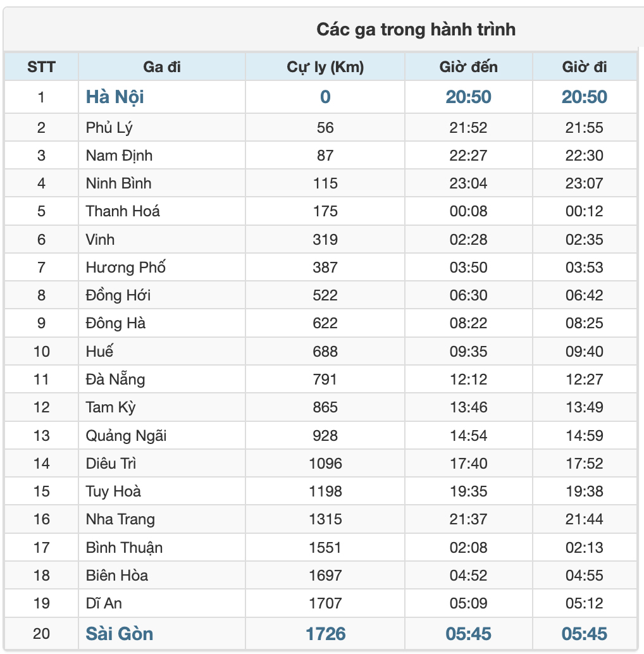Click the Sài Gòn distance 1726
Screen dimensions: 644x654
coord(325,634)
